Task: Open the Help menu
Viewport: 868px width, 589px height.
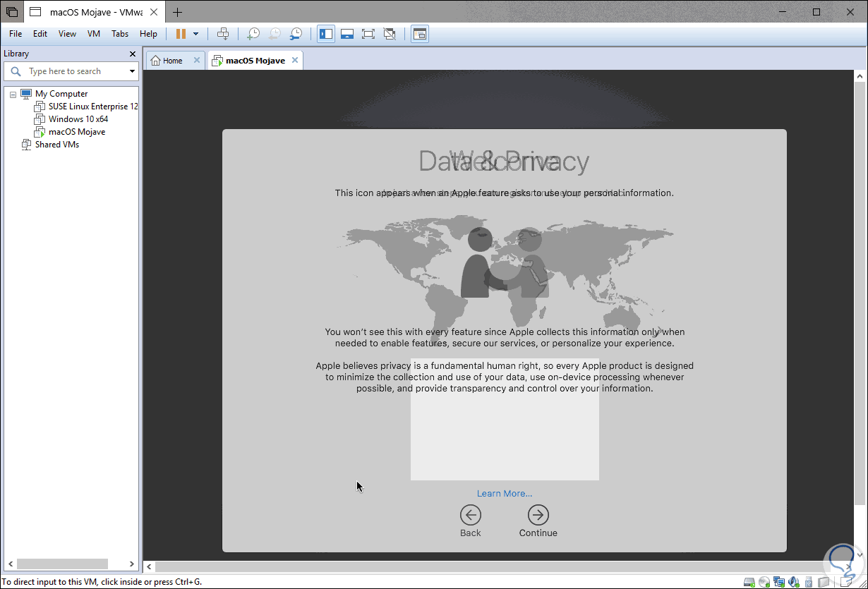Action: click(148, 34)
